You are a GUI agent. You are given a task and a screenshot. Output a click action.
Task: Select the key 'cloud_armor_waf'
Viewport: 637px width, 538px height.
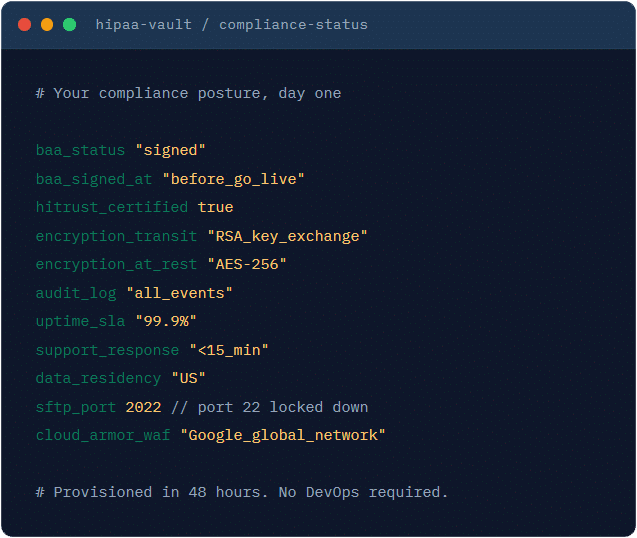(103, 436)
